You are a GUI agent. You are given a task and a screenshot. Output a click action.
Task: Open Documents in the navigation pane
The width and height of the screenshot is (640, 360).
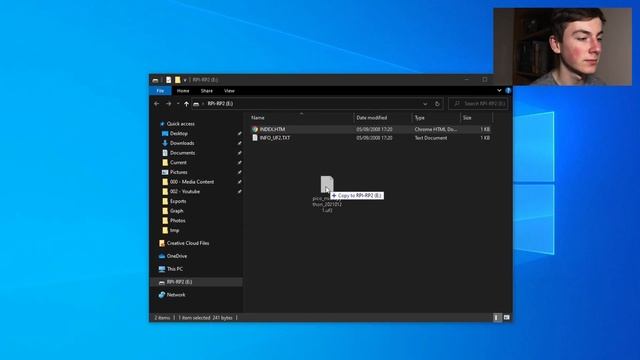tap(182, 153)
